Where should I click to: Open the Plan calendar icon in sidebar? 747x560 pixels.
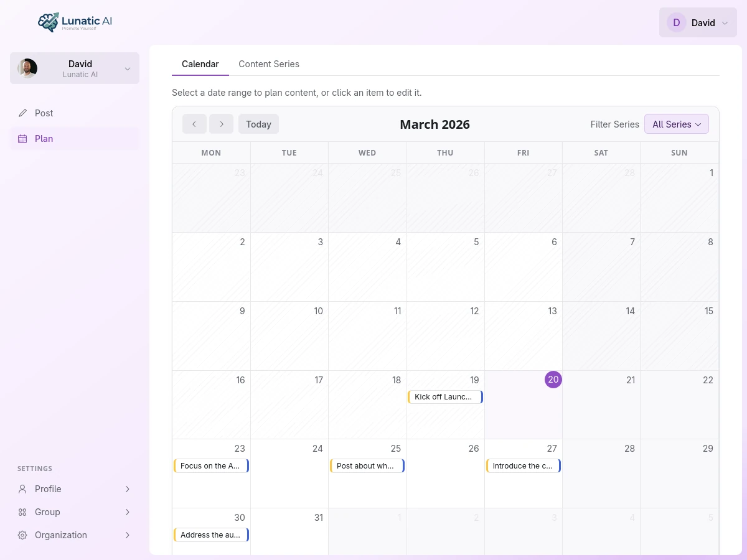click(23, 139)
